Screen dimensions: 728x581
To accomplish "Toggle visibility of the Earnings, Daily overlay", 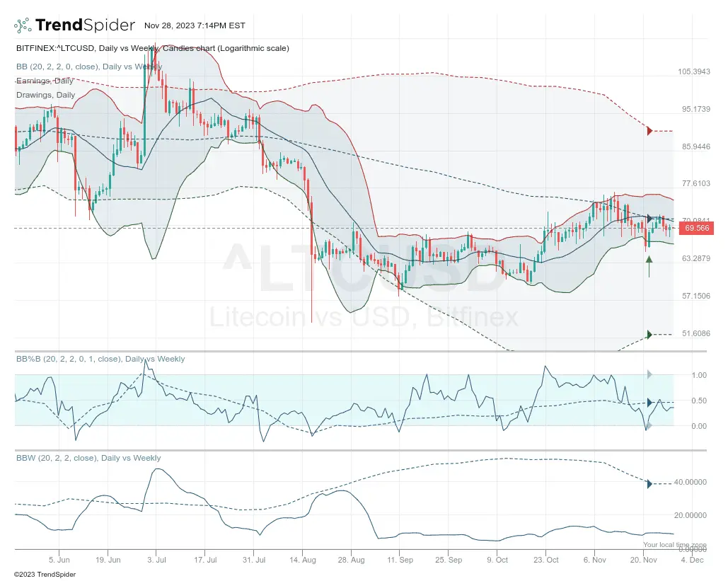I will point(44,81).
